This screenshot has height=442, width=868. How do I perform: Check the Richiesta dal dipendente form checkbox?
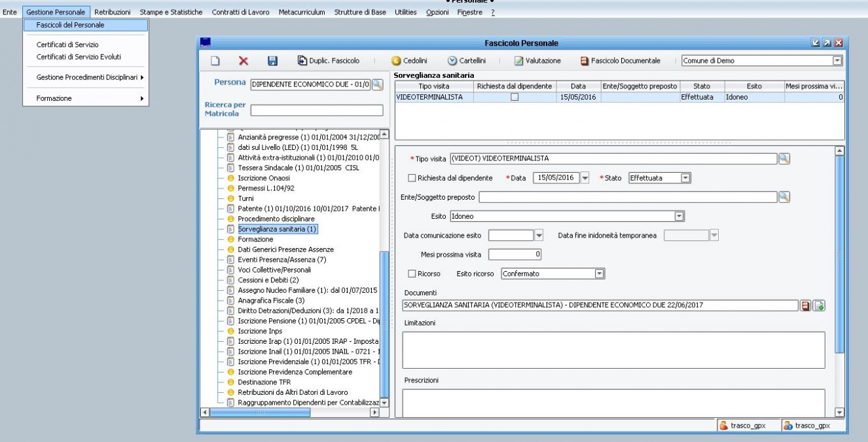[x=412, y=177]
